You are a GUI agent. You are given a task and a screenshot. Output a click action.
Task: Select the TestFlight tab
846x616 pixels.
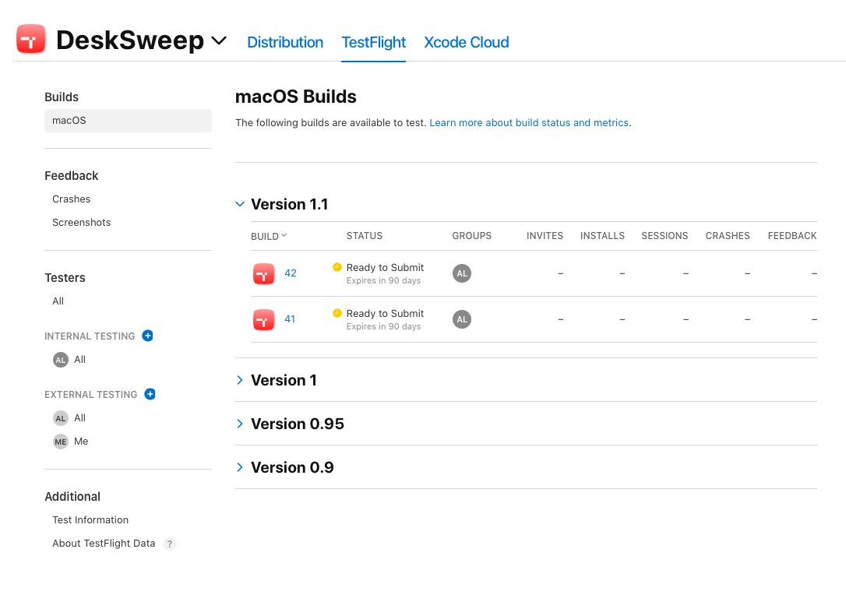click(x=373, y=42)
